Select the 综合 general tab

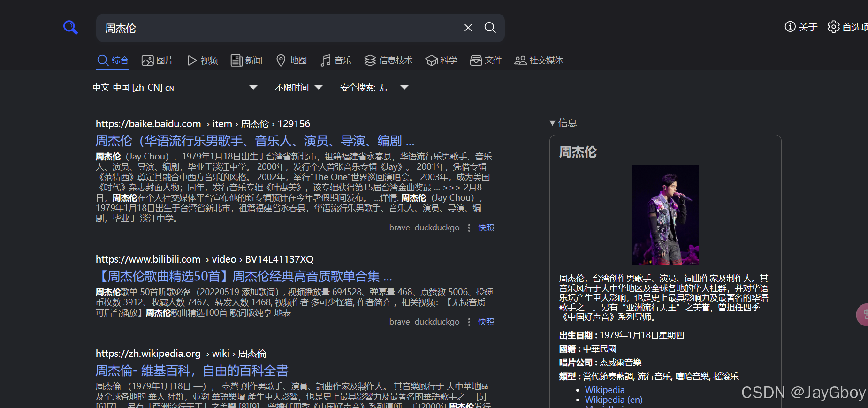tap(113, 60)
